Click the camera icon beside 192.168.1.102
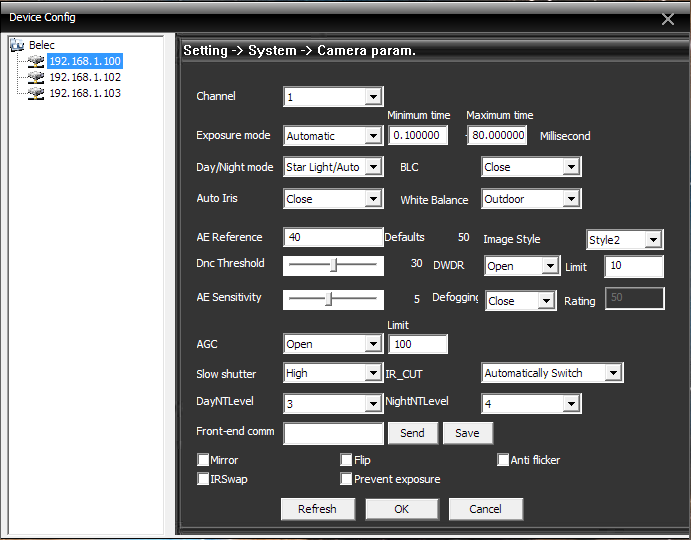691x540 pixels. (x=36, y=77)
